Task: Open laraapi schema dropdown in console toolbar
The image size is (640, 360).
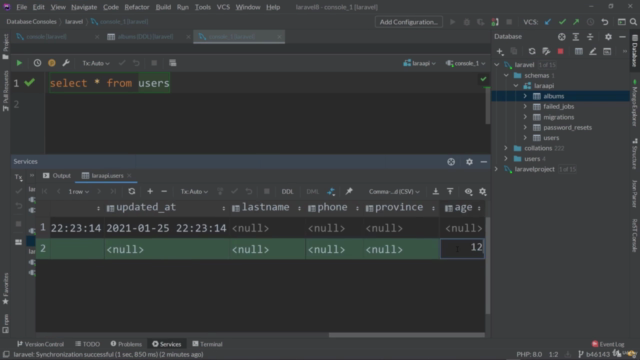Action: [x=419, y=63]
